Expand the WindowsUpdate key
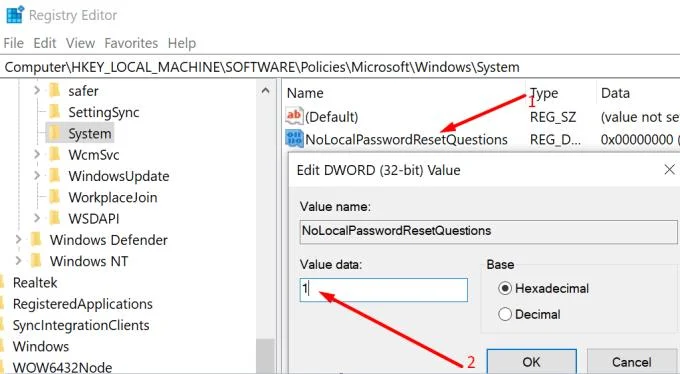This screenshot has height=374, width=680. tap(37, 175)
